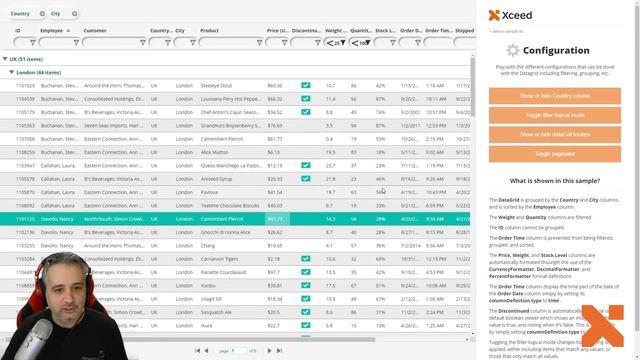Image resolution: width=640 pixels, height=360 pixels.
Task: Open filter icon on Product column
Action: tap(259, 42)
